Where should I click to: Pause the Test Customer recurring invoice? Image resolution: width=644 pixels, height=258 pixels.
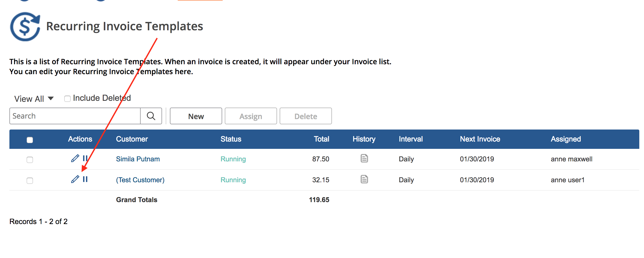[x=85, y=179]
